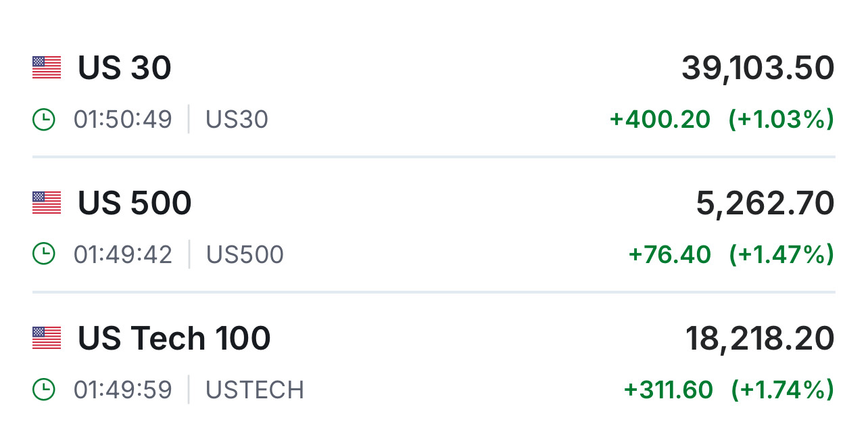Open the US 30 index title

pos(124,68)
